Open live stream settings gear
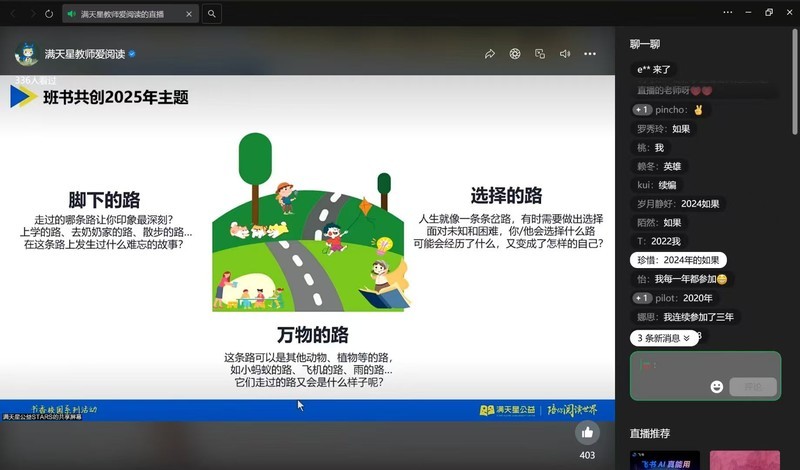The width and height of the screenshot is (800, 470). (515, 54)
